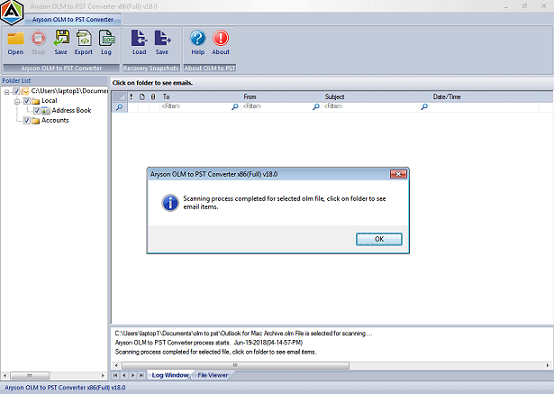
Task: Select Address Book in folder tree
Action: (x=71, y=111)
